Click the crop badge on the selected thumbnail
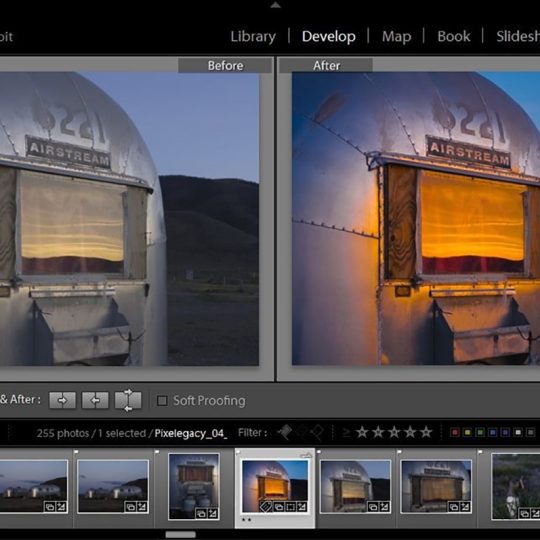The image size is (540, 540). click(x=290, y=507)
